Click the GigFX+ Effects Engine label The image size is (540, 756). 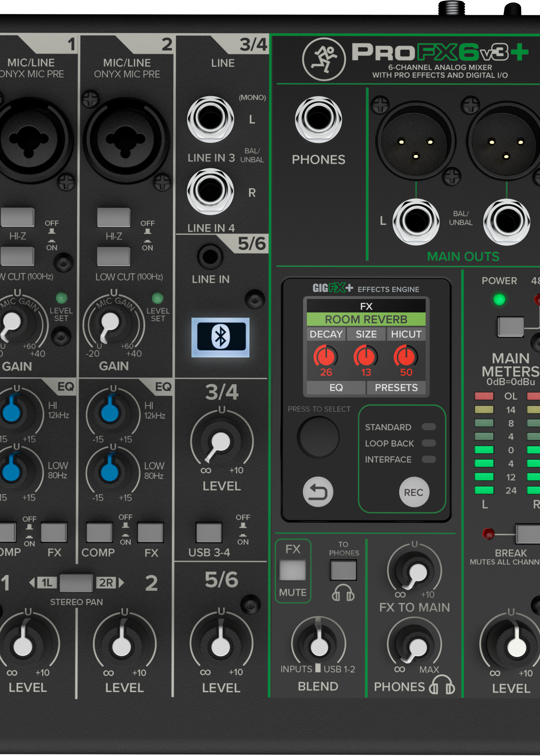click(366, 288)
